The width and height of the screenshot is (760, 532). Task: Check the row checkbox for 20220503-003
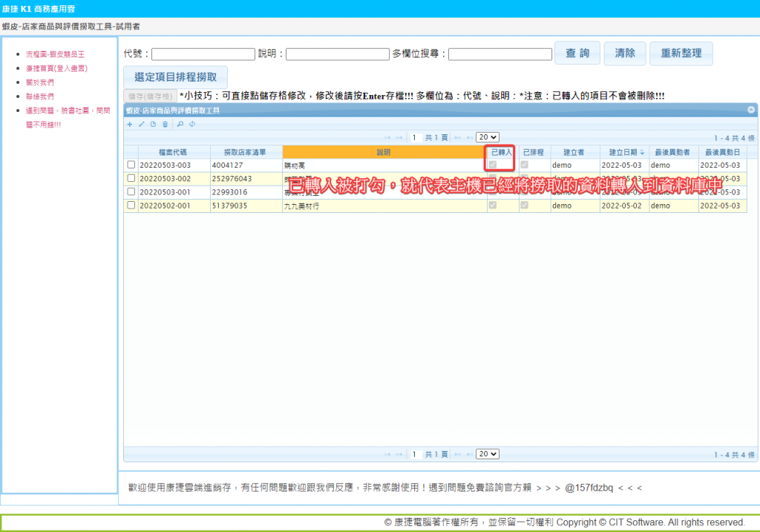131,165
